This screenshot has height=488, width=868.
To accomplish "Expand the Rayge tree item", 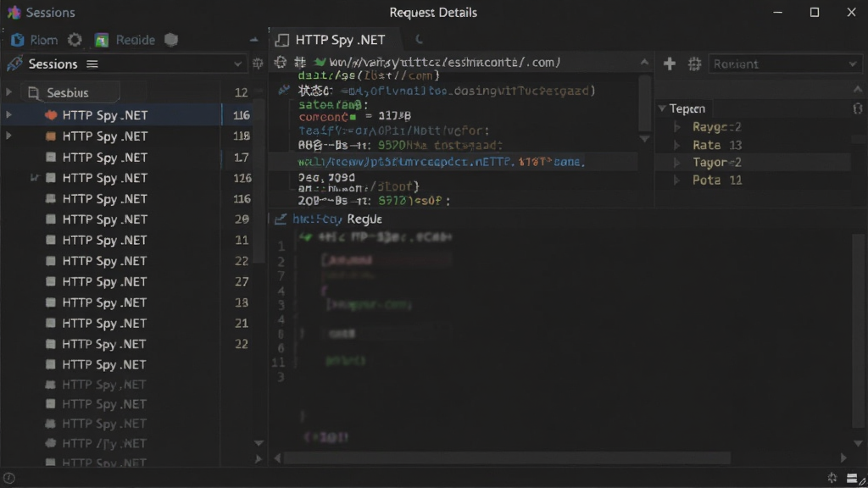I will click(x=676, y=127).
